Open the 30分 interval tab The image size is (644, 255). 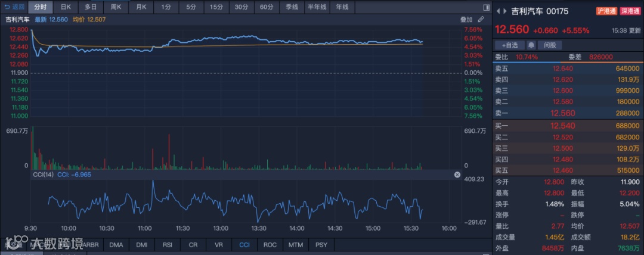(x=241, y=7)
